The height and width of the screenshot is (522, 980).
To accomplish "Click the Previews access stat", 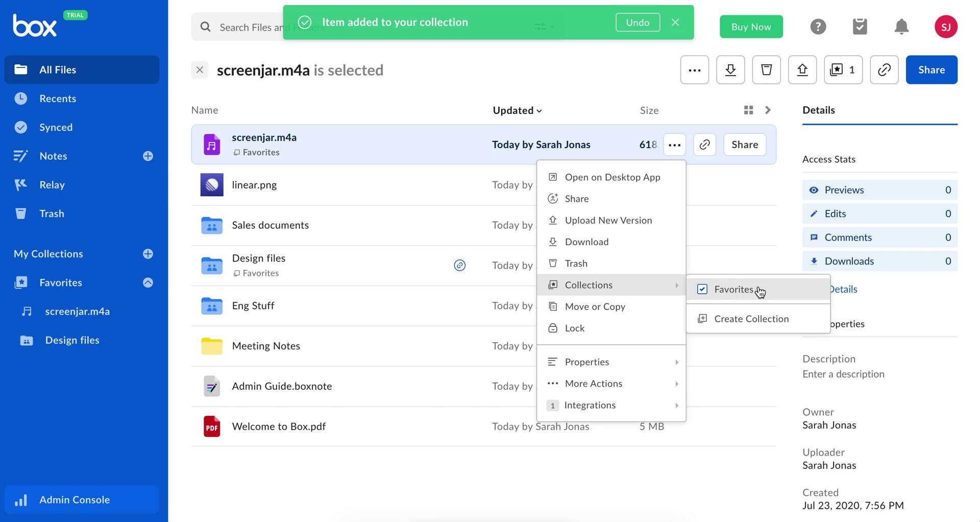I will (x=879, y=190).
